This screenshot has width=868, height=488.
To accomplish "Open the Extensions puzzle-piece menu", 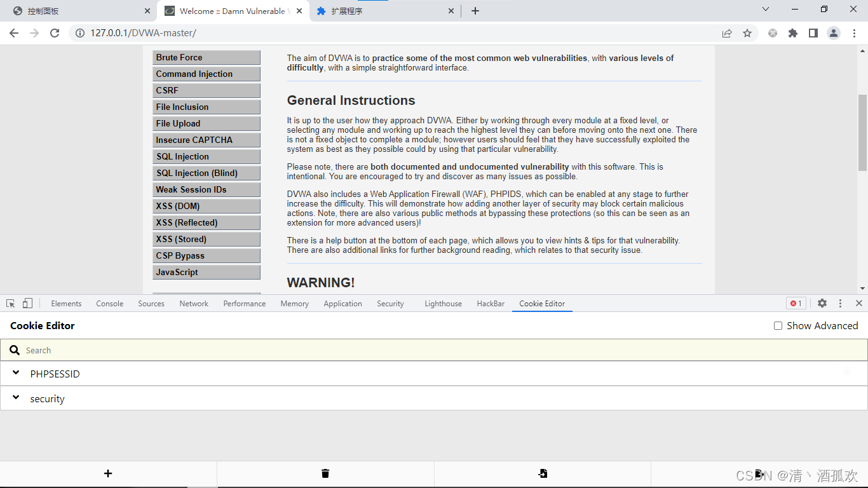I will 793,33.
